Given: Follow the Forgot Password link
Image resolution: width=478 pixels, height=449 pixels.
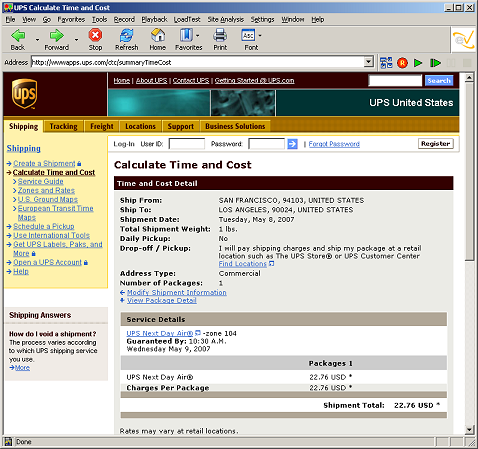Looking at the screenshot, I should coord(334,144).
